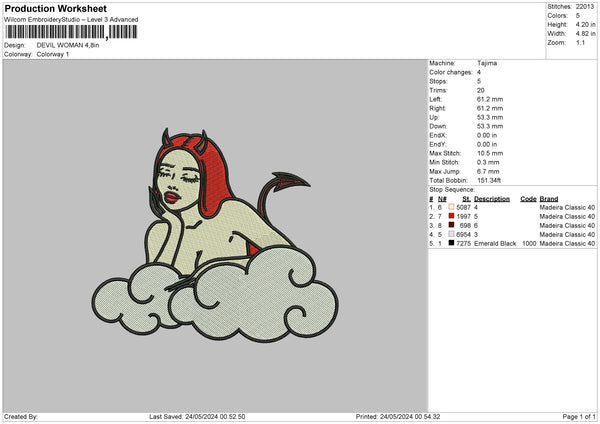Screen dimensions: 600x424
Task: Click the 'N#' column header
Action: (442, 199)
